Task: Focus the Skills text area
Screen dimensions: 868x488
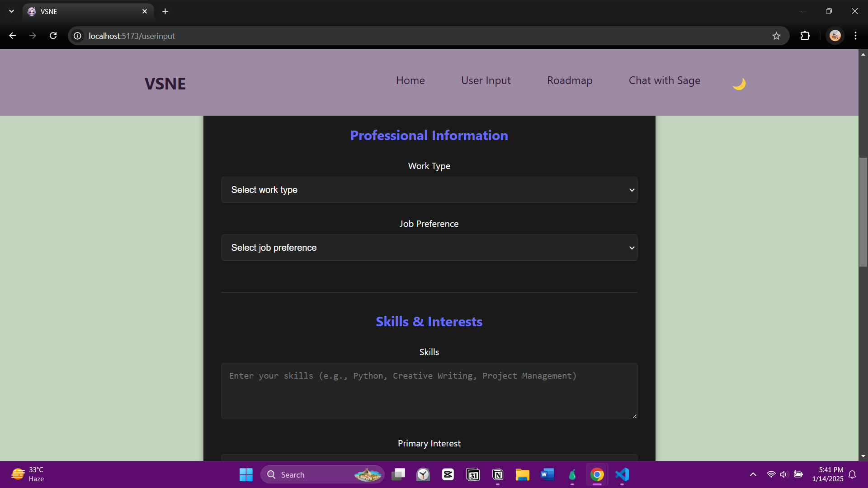Action: click(x=429, y=391)
